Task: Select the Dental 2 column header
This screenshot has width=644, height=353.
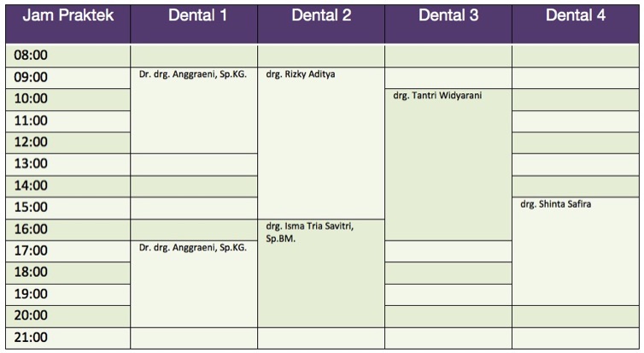Action: pos(321,16)
